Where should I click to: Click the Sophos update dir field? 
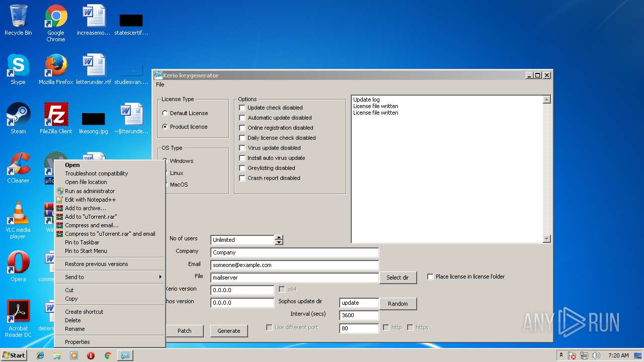[x=359, y=303]
